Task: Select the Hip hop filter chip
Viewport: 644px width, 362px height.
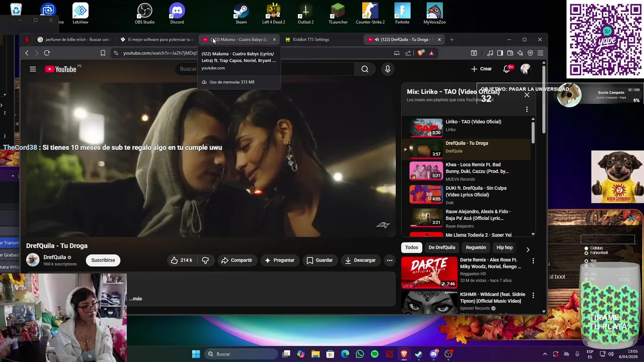Action: [x=505, y=247]
